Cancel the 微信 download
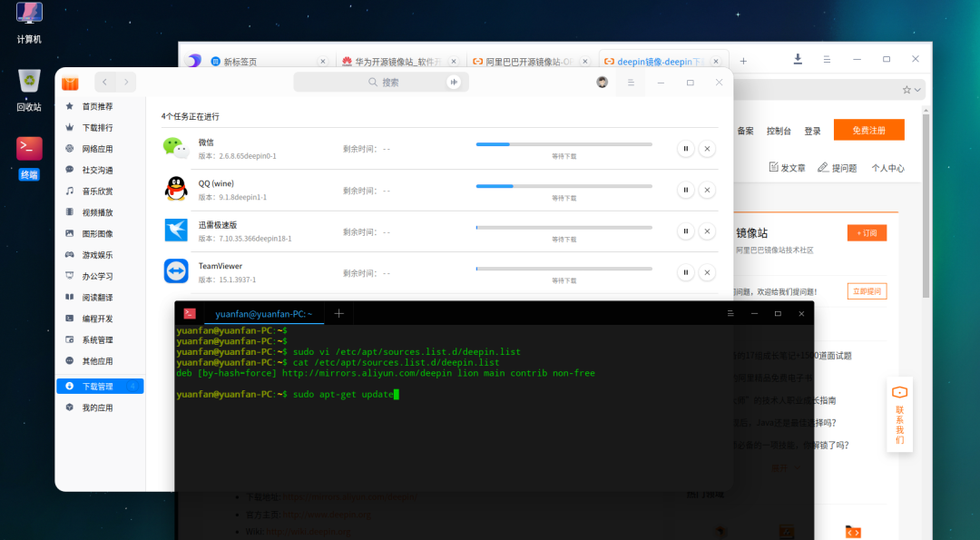Image resolution: width=980 pixels, height=540 pixels. tap(707, 149)
